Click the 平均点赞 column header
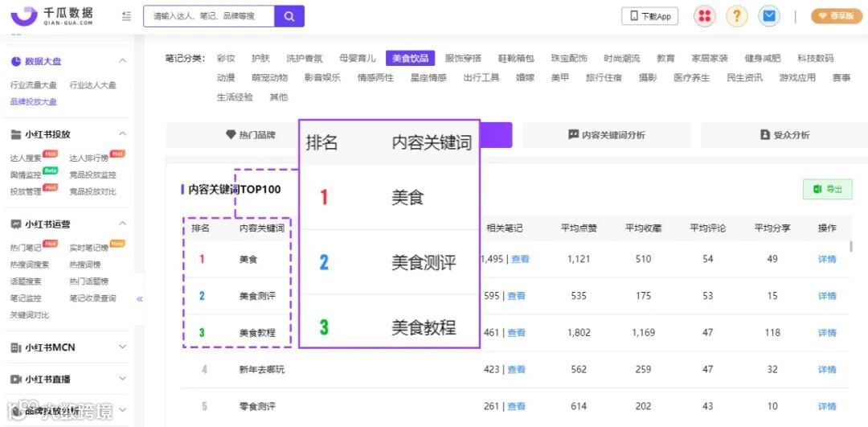The width and height of the screenshot is (868, 427). [579, 228]
